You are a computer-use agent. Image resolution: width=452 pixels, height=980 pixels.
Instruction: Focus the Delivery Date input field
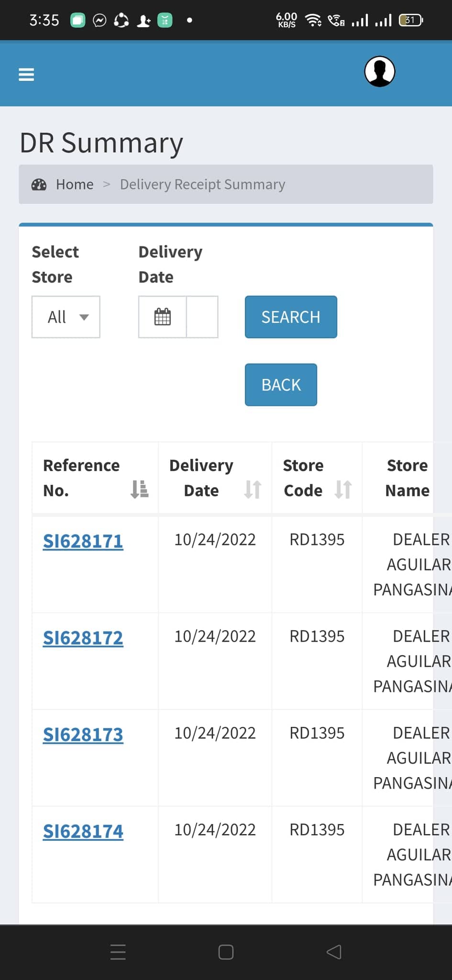(x=202, y=317)
